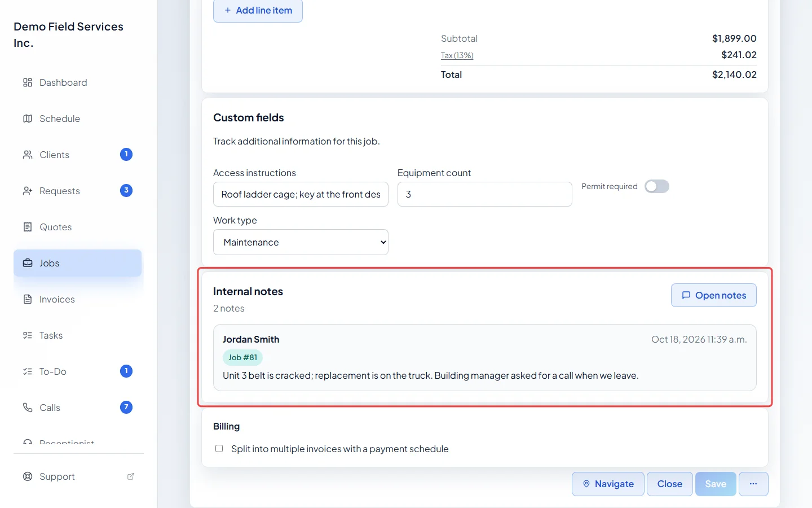Click the Close button
This screenshot has height=508, width=812.
click(670, 484)
